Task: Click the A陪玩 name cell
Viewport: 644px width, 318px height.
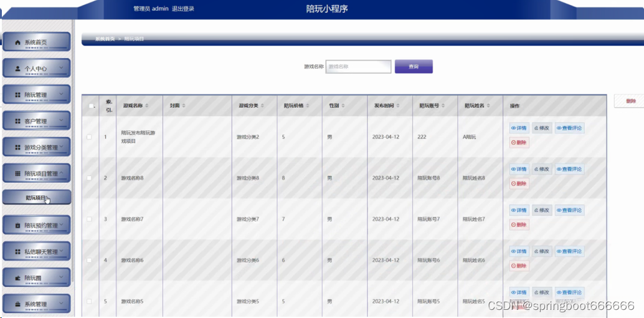Action: [x=469, y=137]
